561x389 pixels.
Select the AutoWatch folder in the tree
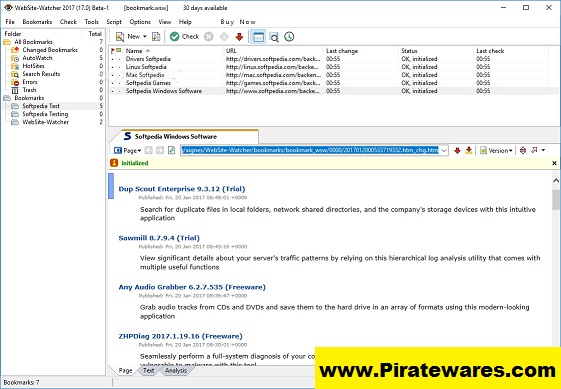(37, 58)
